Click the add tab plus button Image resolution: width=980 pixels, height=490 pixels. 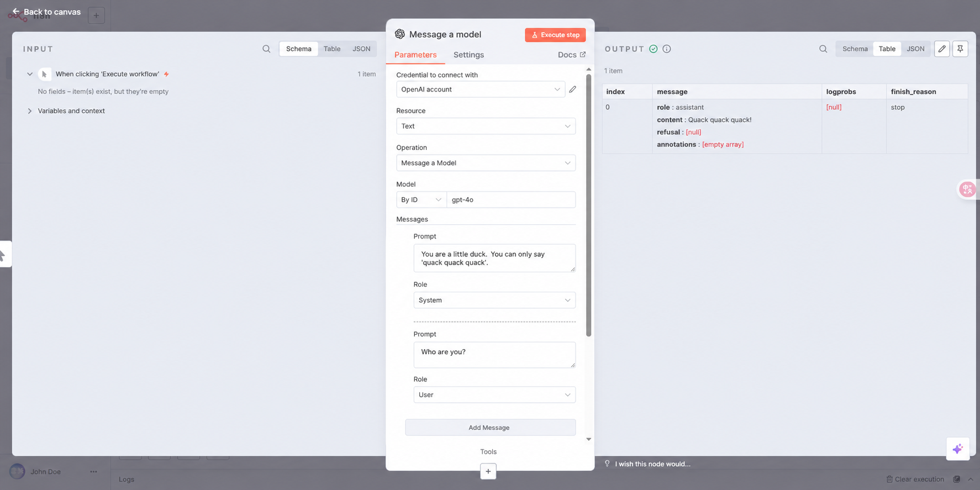tap(96, 15)
